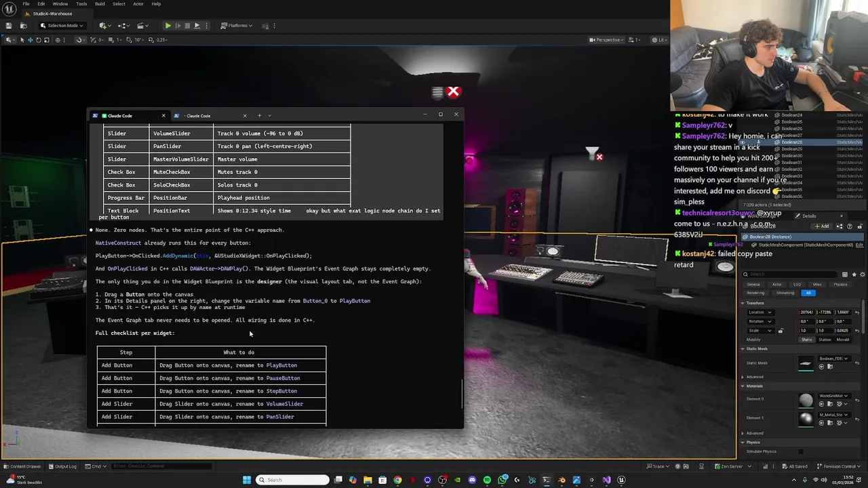Open Revision Control menu

point(839,466)
